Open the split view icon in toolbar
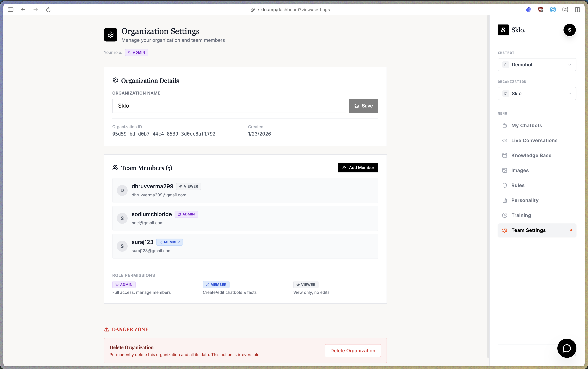Viewport: 588px width, 369px height. (577, 10)
